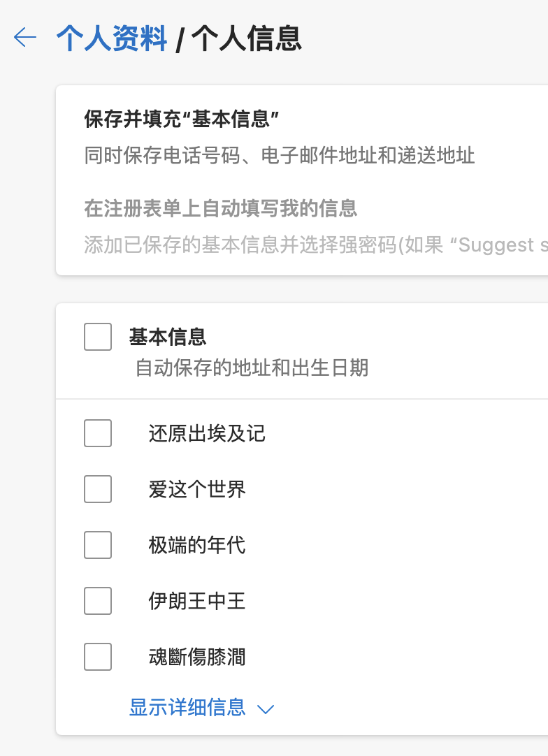548x756 pixels.
Task: Click the 显示详细信息 link text
Action: click(187, 708)
